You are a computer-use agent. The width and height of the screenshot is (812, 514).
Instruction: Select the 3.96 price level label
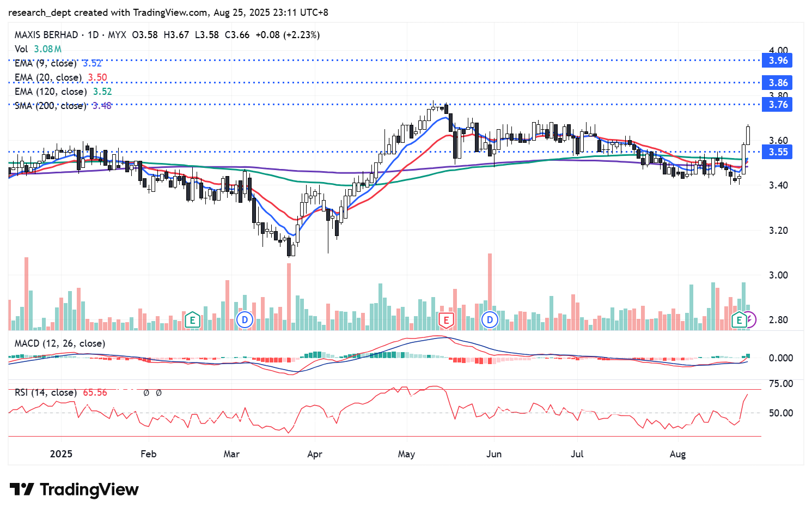(x=778, y=61)
